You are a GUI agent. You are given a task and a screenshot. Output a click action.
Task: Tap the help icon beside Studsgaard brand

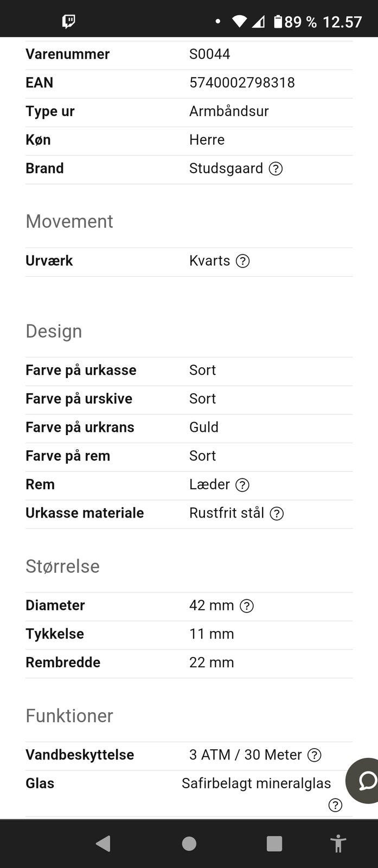pyautogui.click(x=276, y=169)
